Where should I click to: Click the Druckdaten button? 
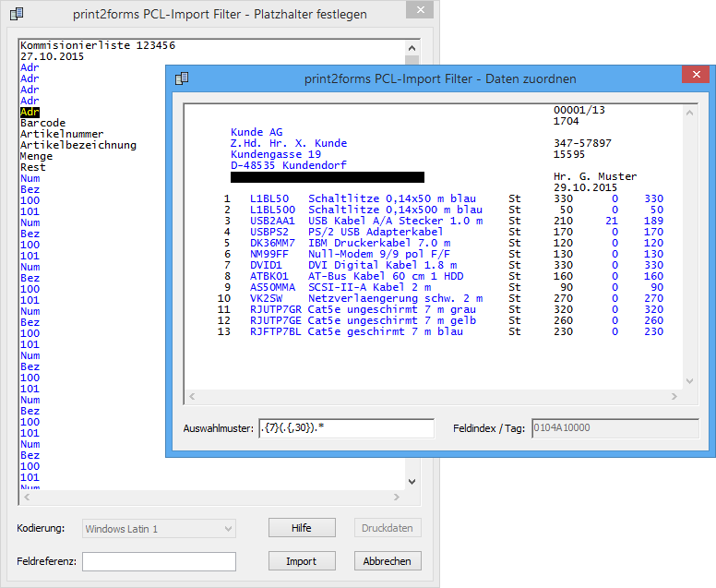coord(388,528)
